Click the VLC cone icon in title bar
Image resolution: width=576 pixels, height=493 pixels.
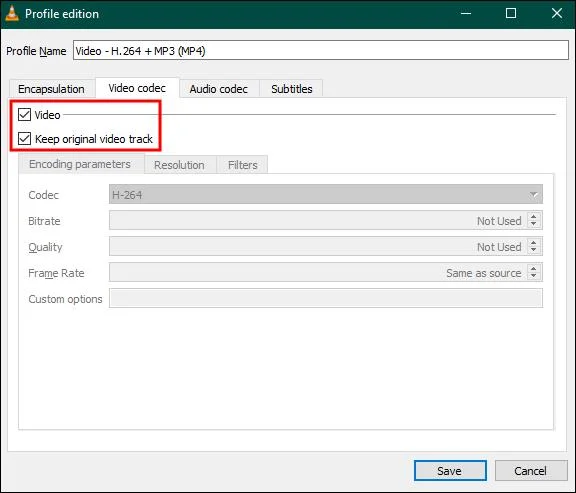[x=12, y=14]
